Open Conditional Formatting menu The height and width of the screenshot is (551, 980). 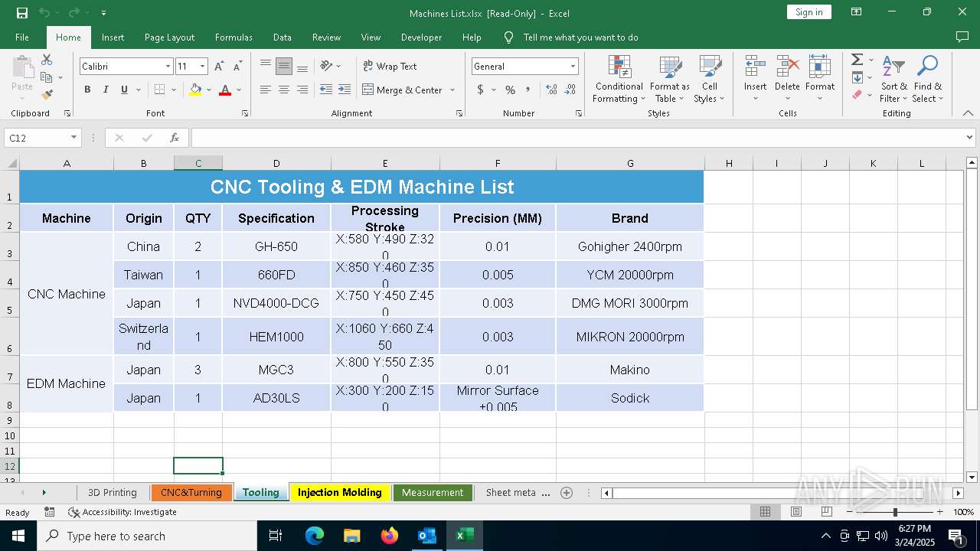pyautogui.click(x=619, y=79)
